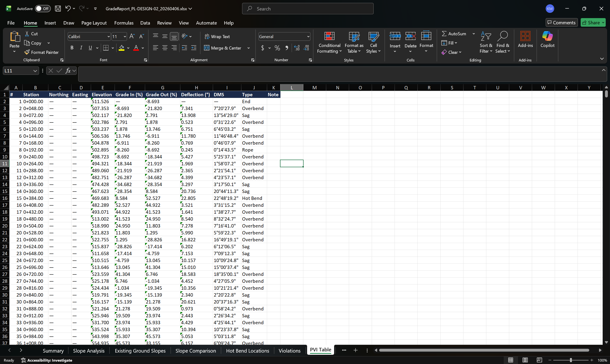The width and height of the screenshot is (610, 364).
Task: Toggle Wrap Text for selection
Action: click(x=217, y=36)
